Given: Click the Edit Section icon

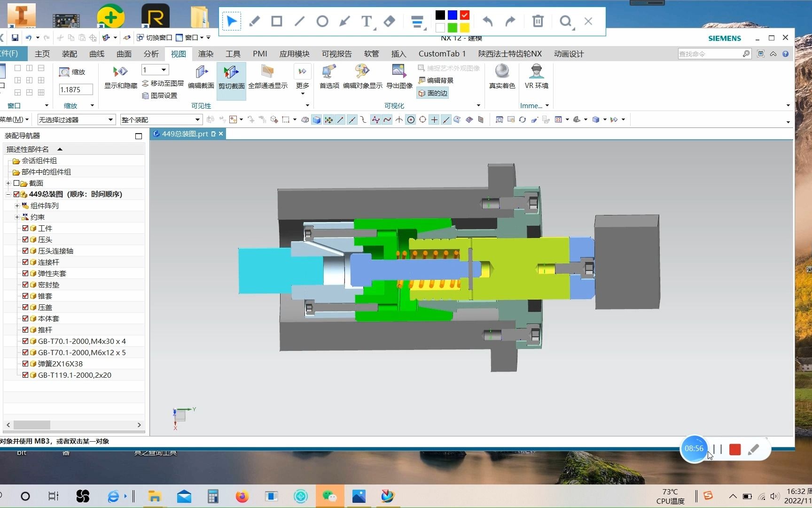Looking at the screenshot, I should point(201,77).
